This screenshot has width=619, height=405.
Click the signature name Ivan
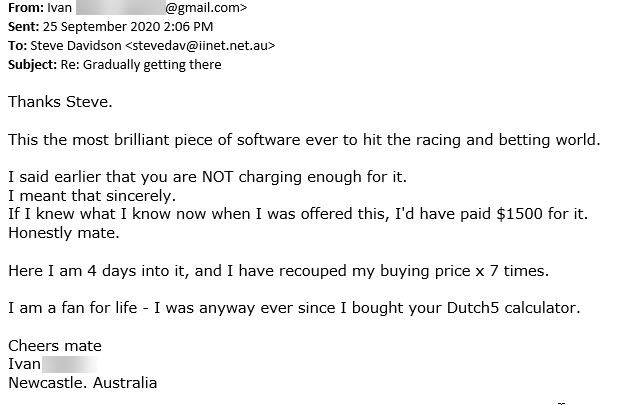click(24, 364)
